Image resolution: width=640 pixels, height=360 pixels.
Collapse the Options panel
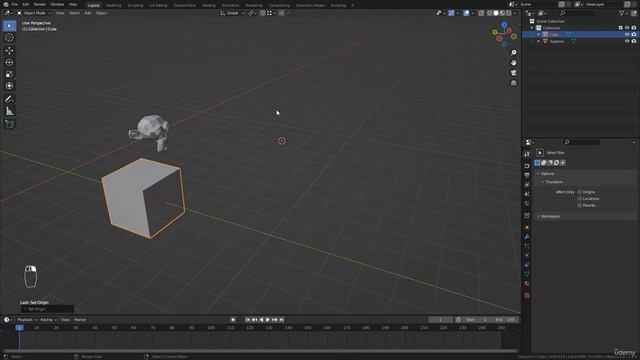point(538,174)
